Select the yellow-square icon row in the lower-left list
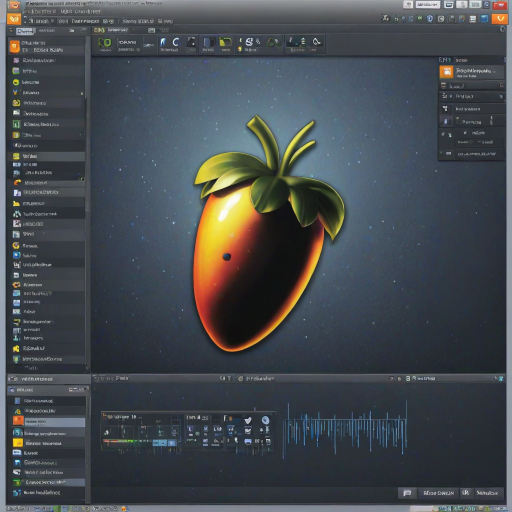This screenshot has width=512, height=512. point(48,443)
